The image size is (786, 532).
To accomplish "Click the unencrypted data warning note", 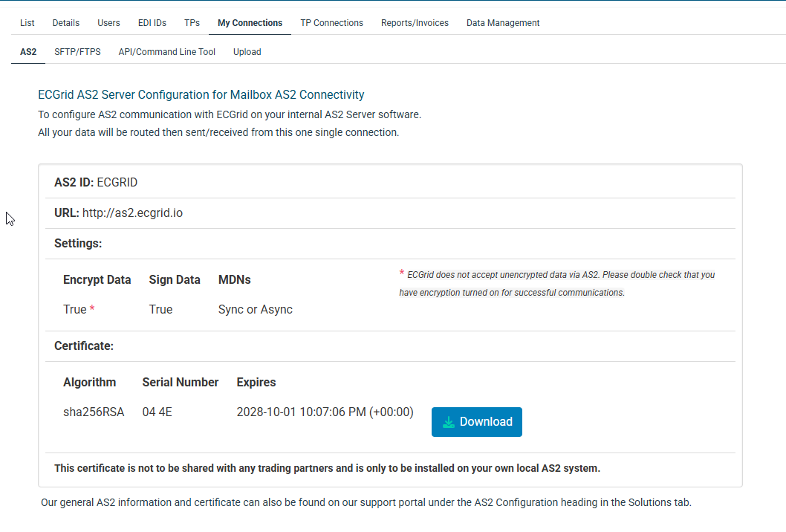I will (557, 284).
